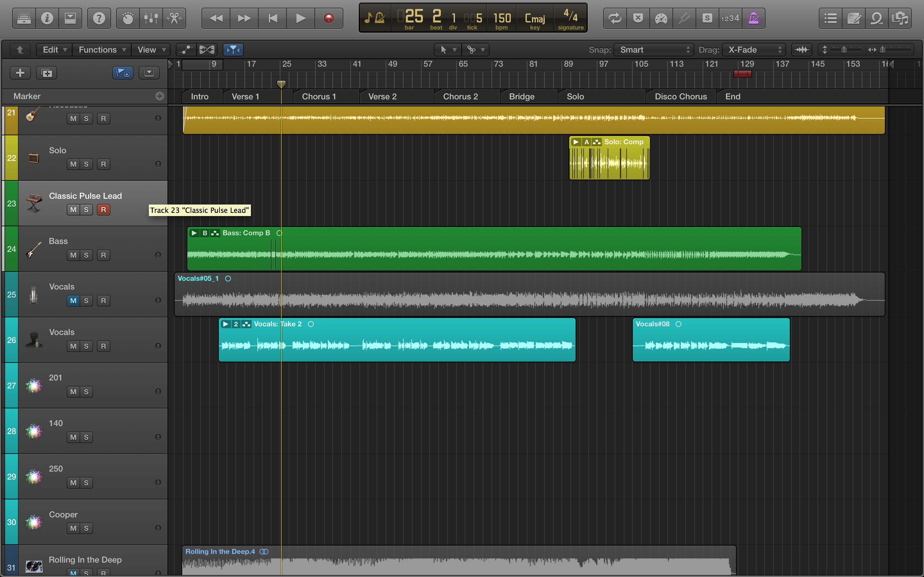Expand take folder on Vocals: Take 2

pos(226,324)
